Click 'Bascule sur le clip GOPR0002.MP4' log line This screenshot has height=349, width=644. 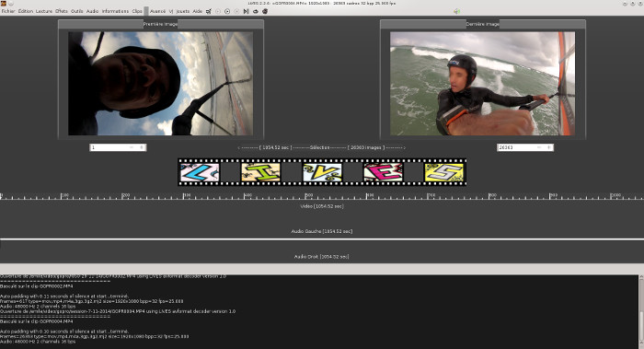(x=36, y=286)
